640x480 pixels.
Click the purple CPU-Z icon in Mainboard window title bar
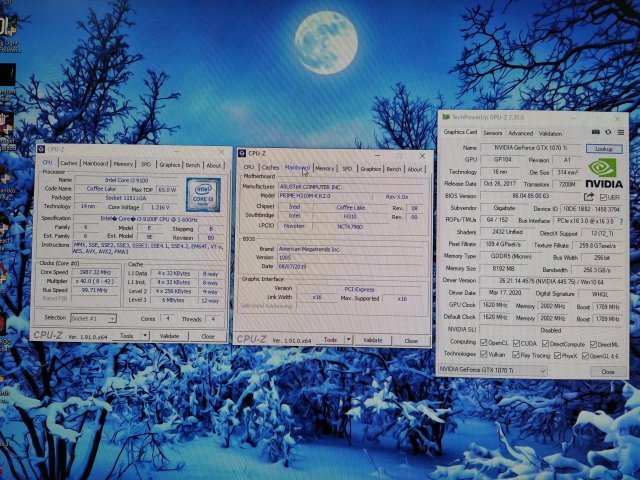click(x=241, y=152)
